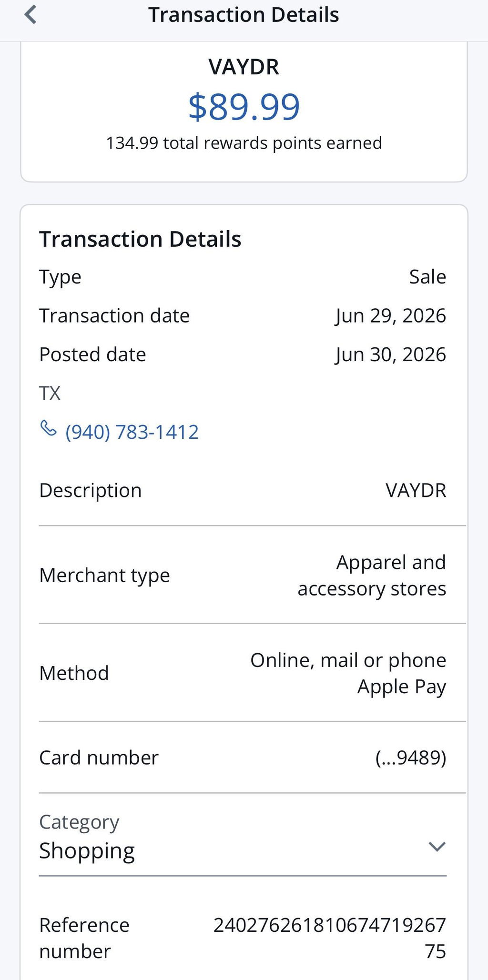Expand the Category chevron

pyautogui.click(x=437, y=846)
